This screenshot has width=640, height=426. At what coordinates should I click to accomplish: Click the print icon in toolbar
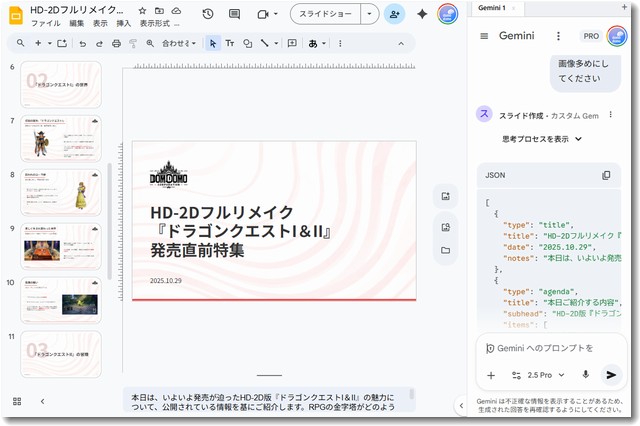pos(116,44)
